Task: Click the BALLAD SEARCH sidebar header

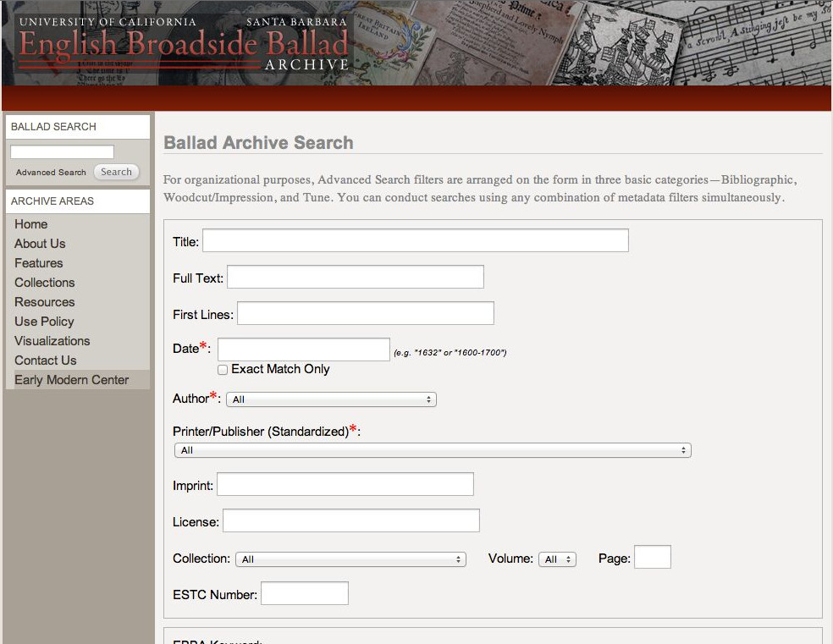Action: pos(78,127)
